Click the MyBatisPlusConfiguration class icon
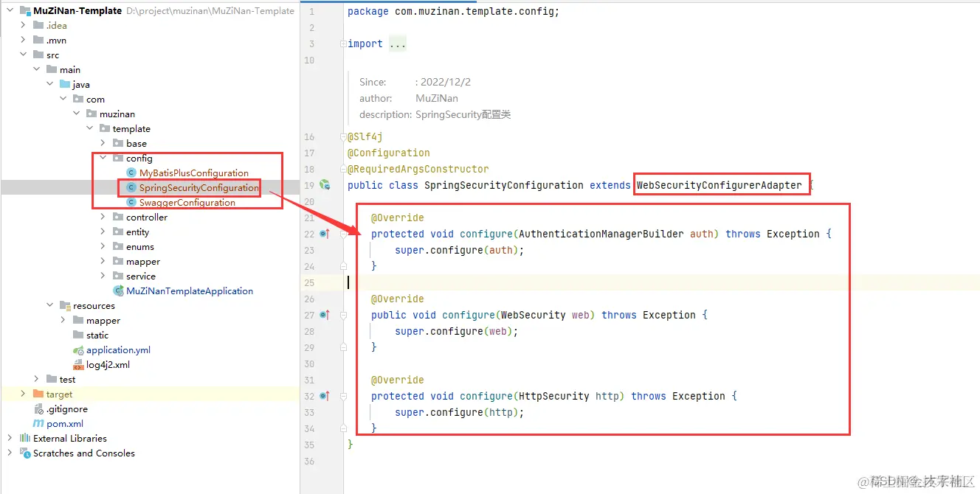980x494 pixels. [131, 173]
